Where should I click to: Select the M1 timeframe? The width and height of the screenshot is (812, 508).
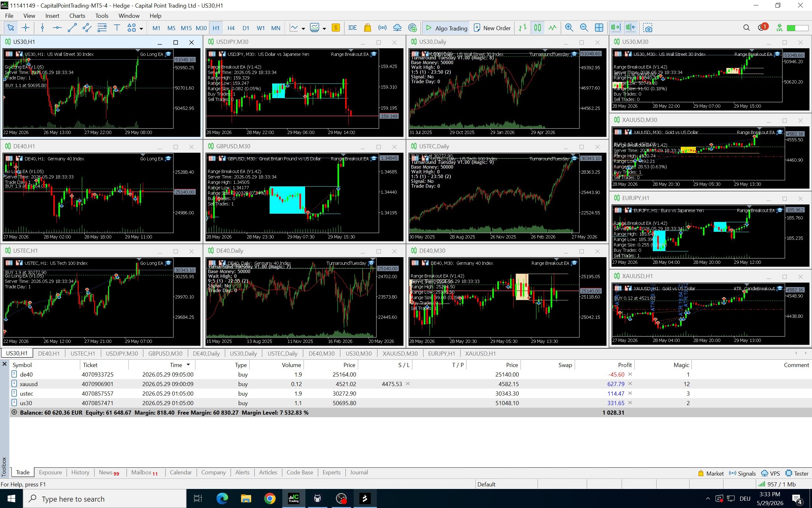tap(156, 28)
